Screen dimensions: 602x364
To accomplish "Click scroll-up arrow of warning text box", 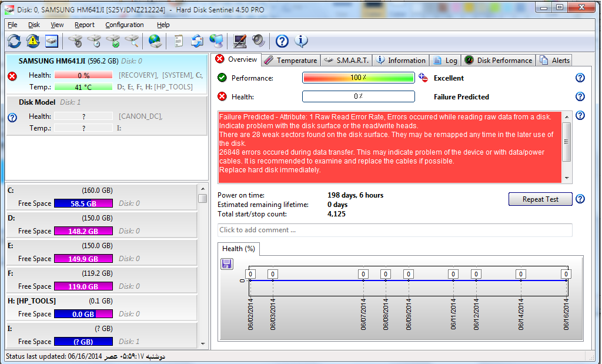I will click(567, 116).
